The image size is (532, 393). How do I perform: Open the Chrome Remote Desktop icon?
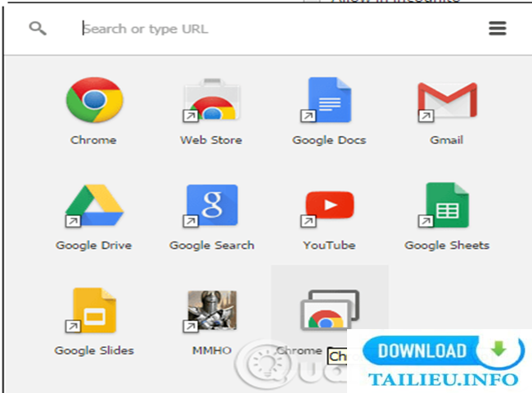pyautogui.click(x=330, y=309)
